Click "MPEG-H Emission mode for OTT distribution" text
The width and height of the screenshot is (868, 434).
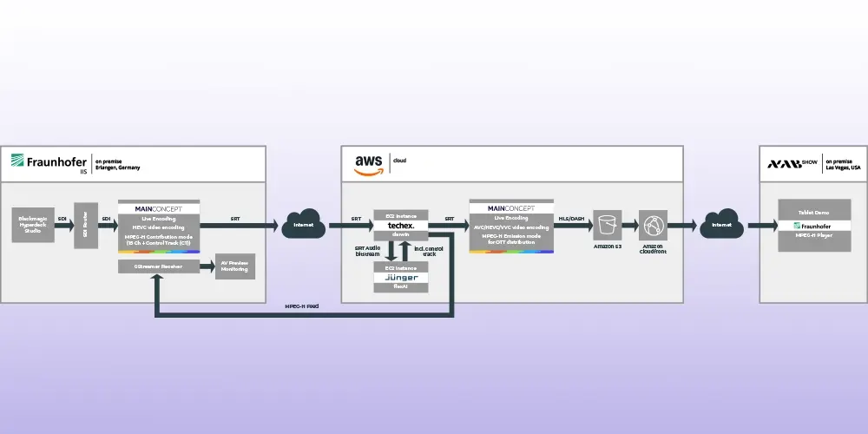point(511,240)
